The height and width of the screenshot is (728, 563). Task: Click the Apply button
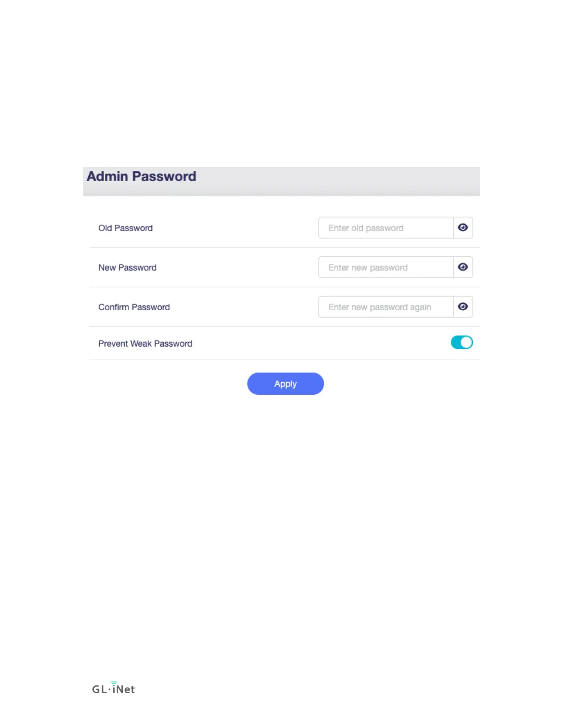(286, 384)
